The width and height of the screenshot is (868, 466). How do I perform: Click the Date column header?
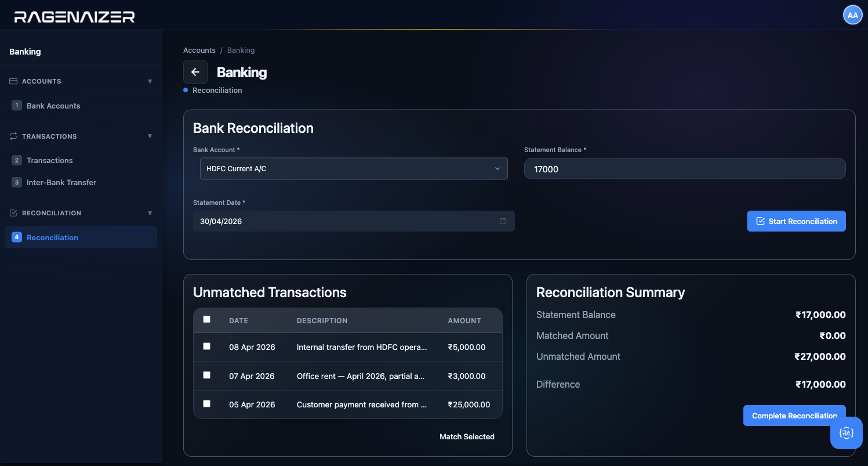tap(238, 320)
